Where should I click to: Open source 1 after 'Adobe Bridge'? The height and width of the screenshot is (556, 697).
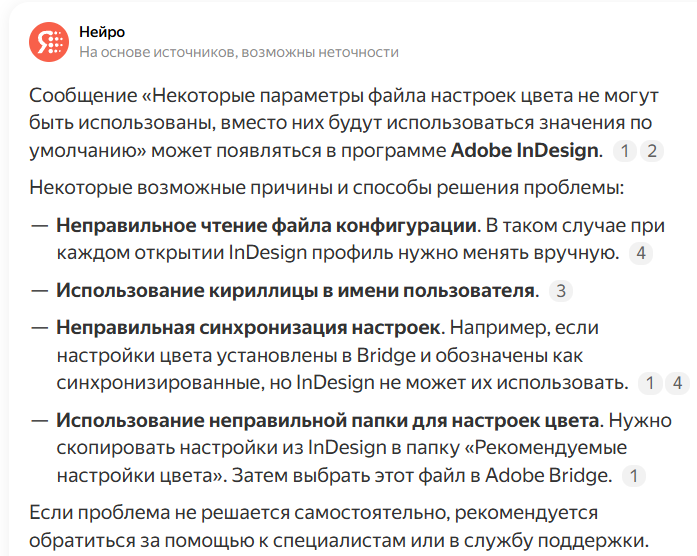coord(633,476)
